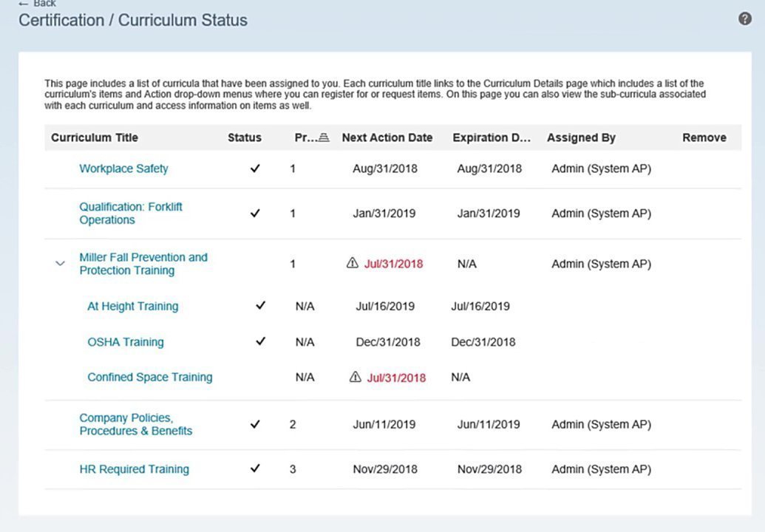The image size is (765, 532).
Task: Open the OSHA Training sub-curriculum
Action: (126, 342)
